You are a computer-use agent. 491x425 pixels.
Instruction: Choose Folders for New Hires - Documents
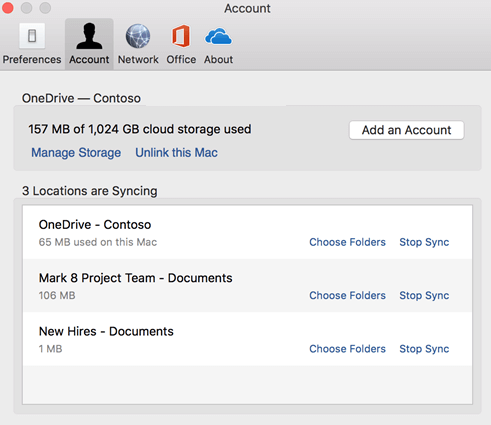coord(347,349)
